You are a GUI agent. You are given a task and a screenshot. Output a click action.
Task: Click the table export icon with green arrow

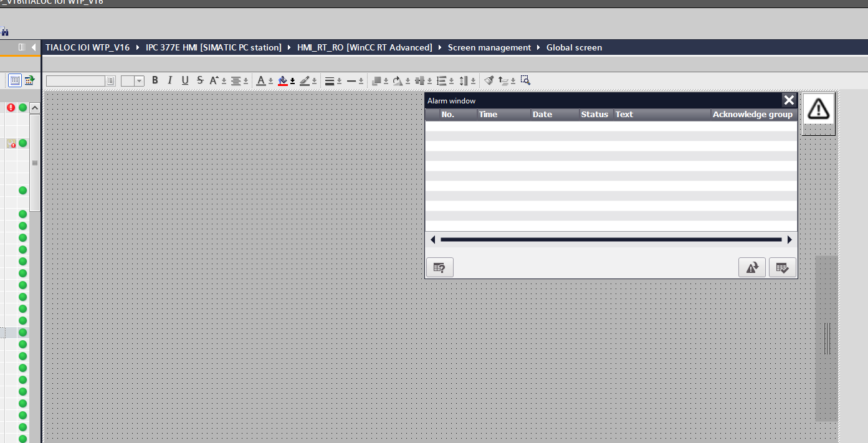(29, 80)
